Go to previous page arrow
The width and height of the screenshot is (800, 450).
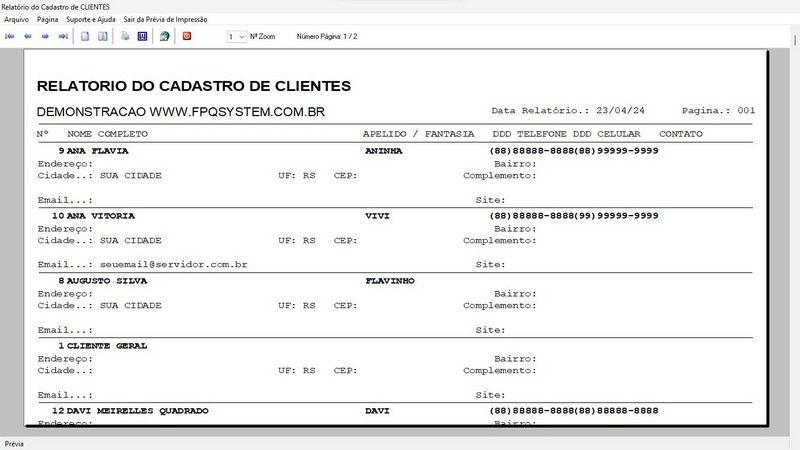coord(28,36)
